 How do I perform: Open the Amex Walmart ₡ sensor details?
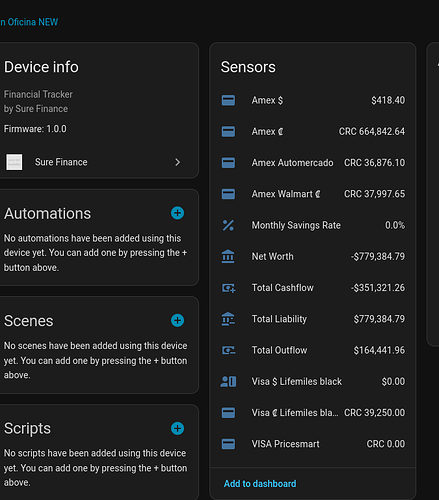(313, 194)
